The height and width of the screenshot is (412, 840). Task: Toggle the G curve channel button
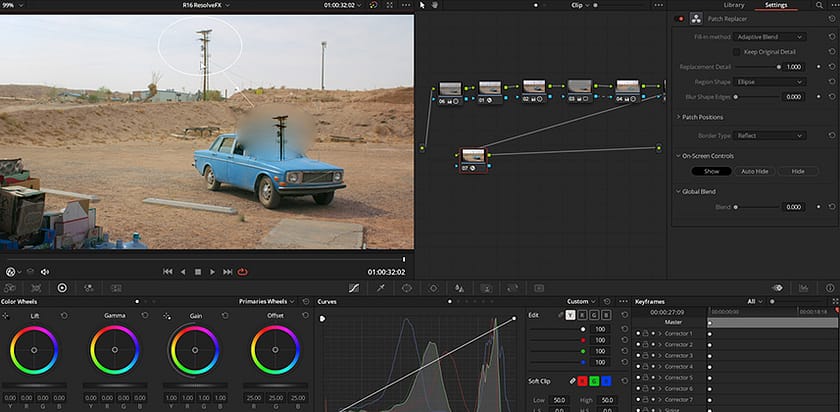coord(594,315)
